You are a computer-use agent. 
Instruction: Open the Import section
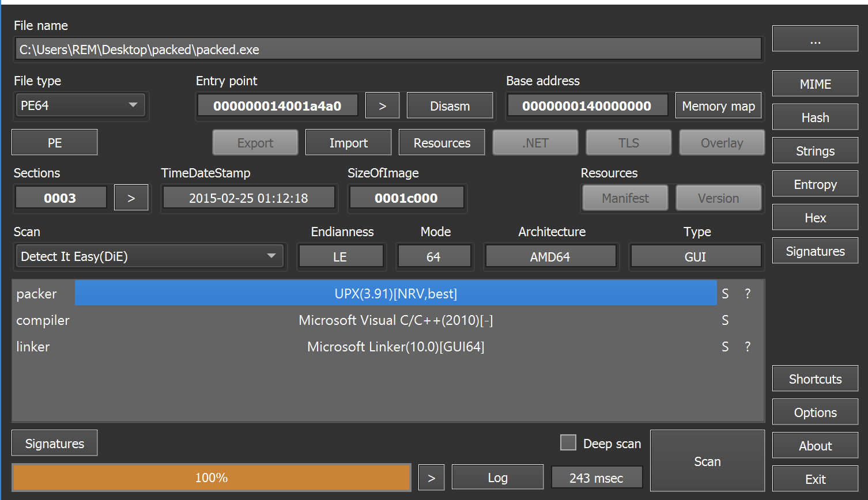(x=348, y=143)
